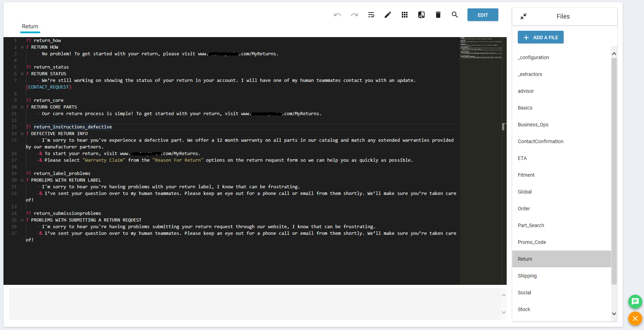This screenshot has width=644, height=330.
Task: Open the Global file
Action: (562, 192)
